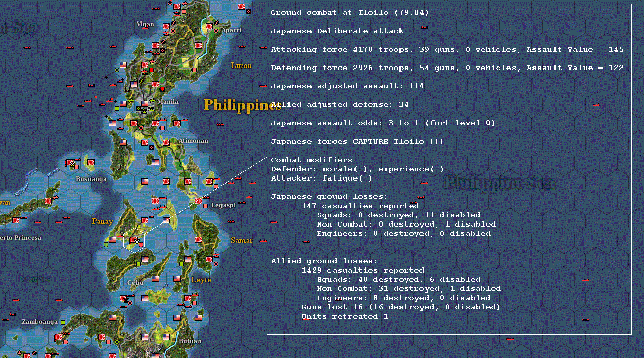
Task: Select ship marker right of Allied adjusted defense
Action: [596, 105]
